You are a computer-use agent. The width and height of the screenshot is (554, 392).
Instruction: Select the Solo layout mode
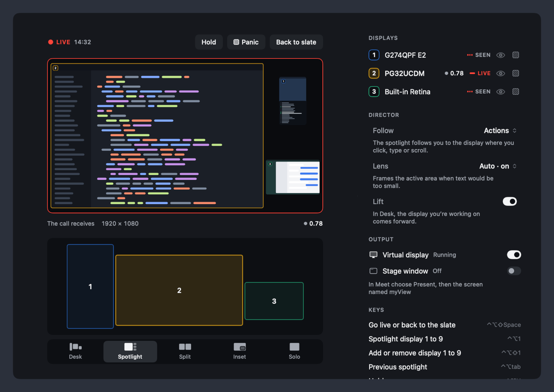coord(294,352)
